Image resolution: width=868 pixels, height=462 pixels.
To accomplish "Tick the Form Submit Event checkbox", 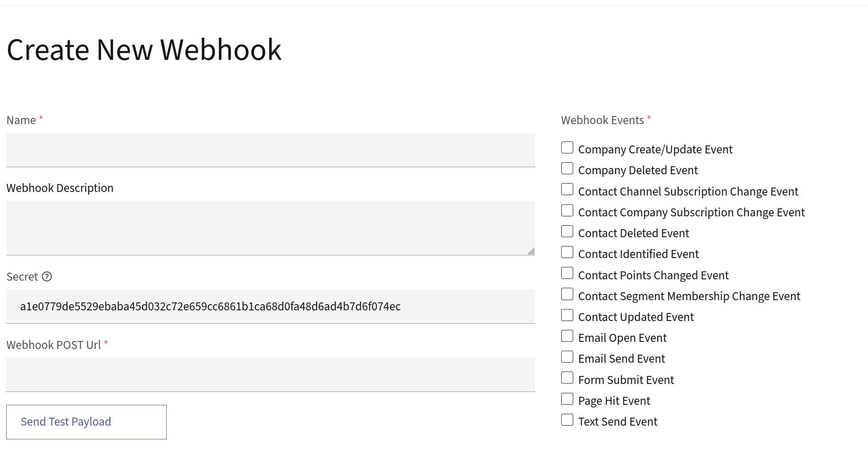I will (567, 378).
